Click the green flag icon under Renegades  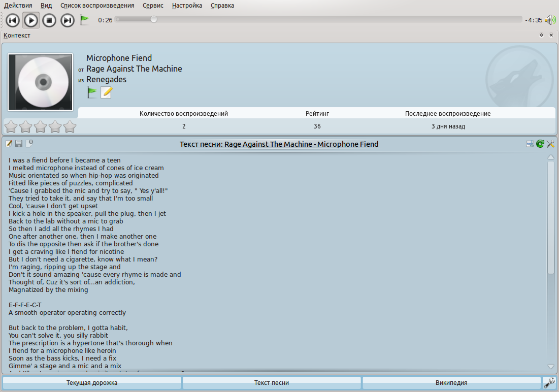pyautogui.click(x=92, y=92)
